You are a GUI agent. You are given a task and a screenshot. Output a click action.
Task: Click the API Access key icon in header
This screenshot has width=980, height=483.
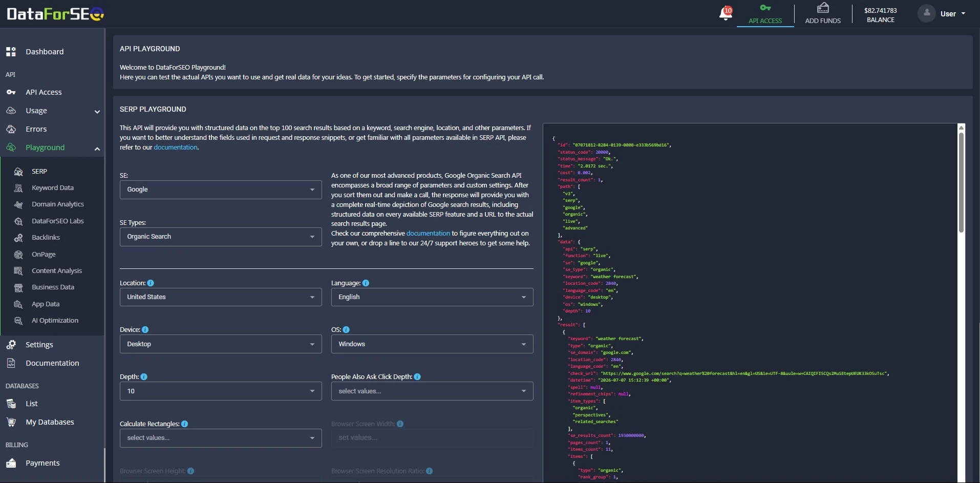(765, 8)
